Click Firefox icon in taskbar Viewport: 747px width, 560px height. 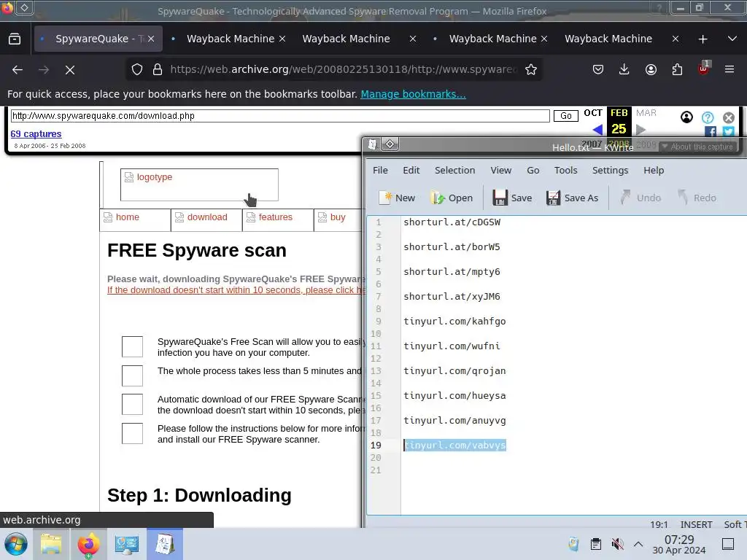[x=88, y=544]
